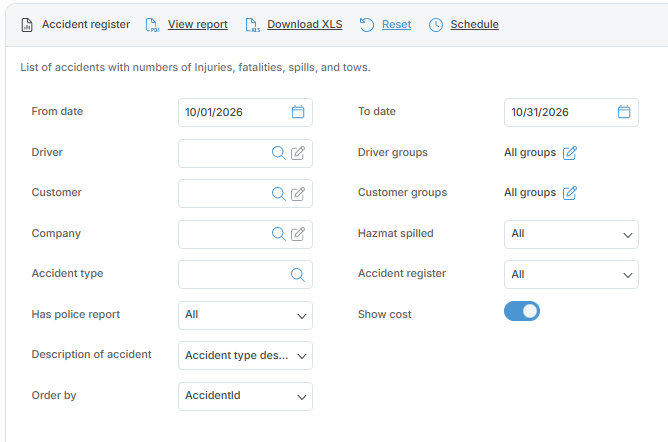Open the Schedule link
The image size is (668, 442).
[475, 24]
